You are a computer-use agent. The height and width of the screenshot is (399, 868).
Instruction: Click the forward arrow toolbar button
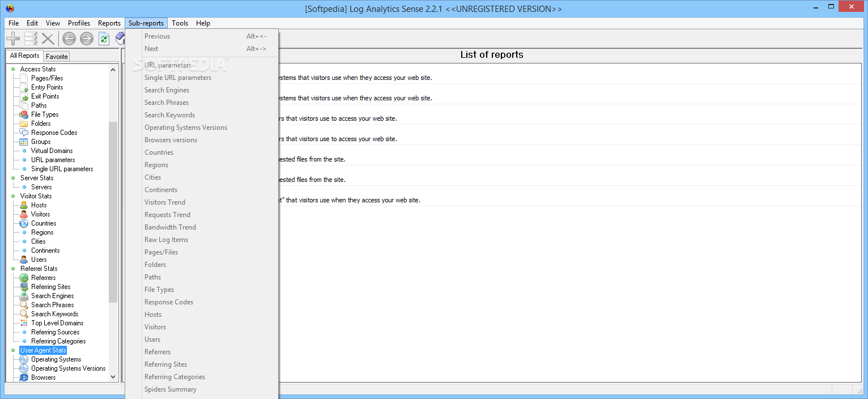pyautogui.click(x=86, y=39)
